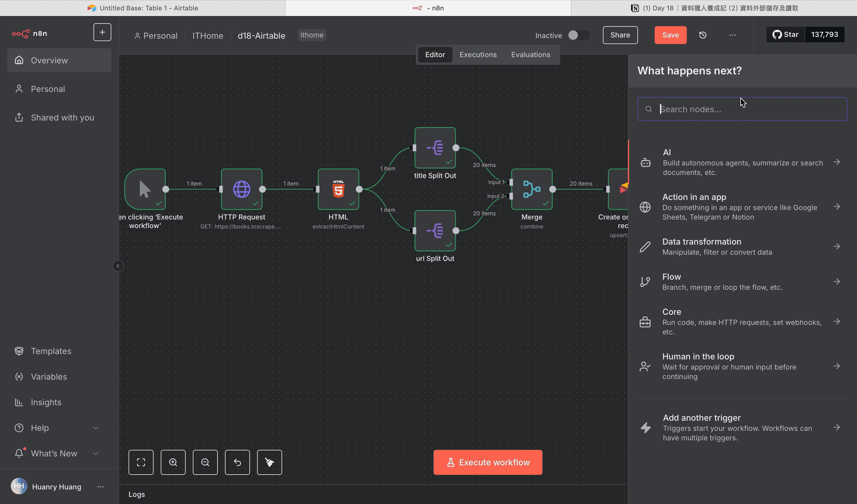The height and width of the screenshot is (504, 857).
Task: Collapse the sidebar with chevron handle
Action: click(118, 266)
